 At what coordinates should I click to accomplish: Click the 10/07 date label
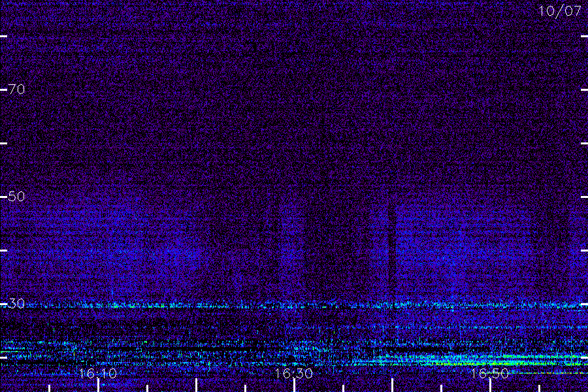560,11
